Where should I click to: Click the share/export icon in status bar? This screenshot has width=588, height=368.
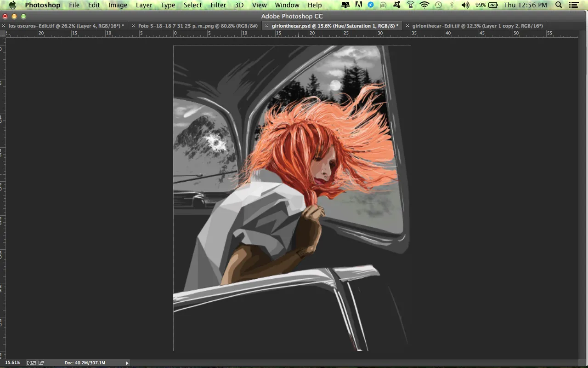[41, 362]
